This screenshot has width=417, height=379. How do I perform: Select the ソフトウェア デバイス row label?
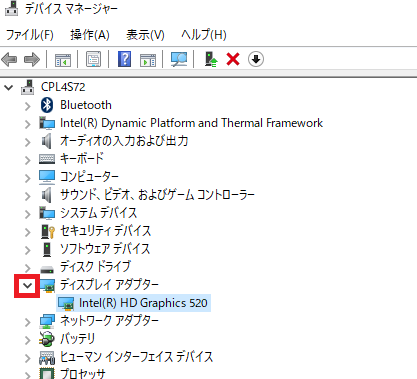tap(105, 249)
